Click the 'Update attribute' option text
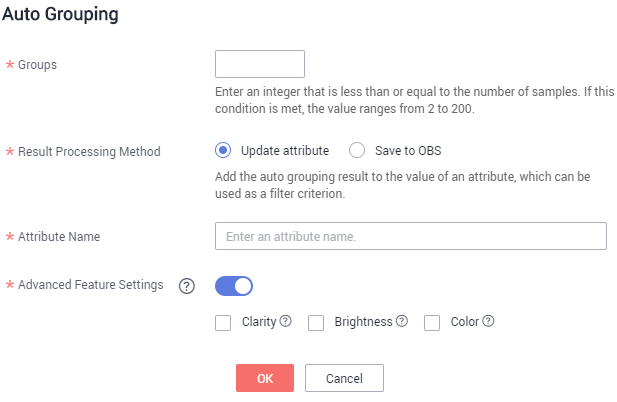Screen dimensions: 617x402 pyautogui.click(x=285, y=150)
